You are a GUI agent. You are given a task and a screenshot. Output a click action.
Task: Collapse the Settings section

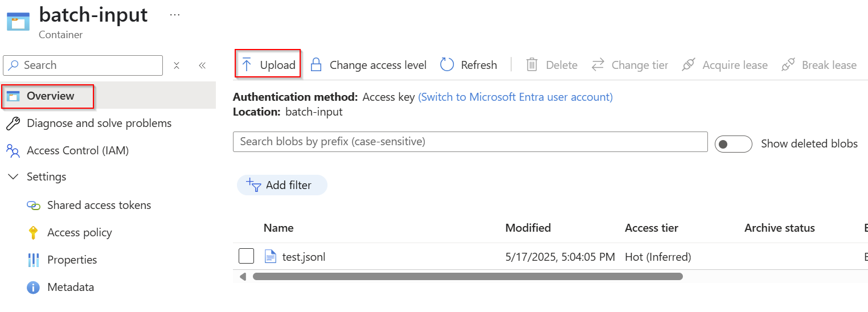coord(13,177)
